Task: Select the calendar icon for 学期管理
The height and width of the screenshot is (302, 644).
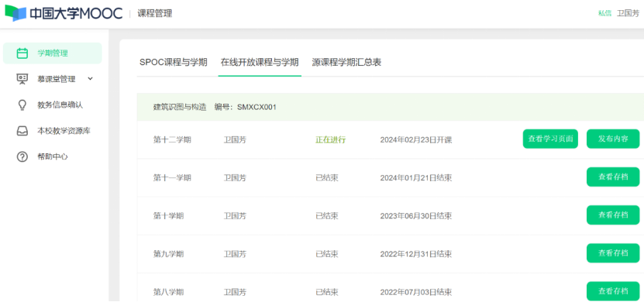Action: [22, 53]
